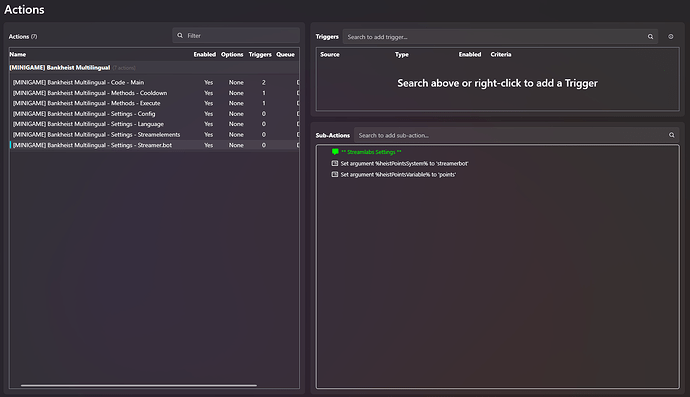Select the Settings - Streamer.bot action
Image resolution: width=690 pixels, height=397 pixels.
[x=154, y=145]
